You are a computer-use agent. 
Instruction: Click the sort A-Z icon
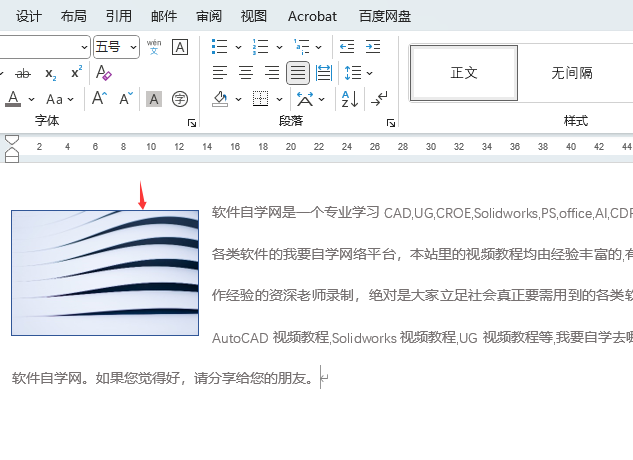[x=350, y=99]
